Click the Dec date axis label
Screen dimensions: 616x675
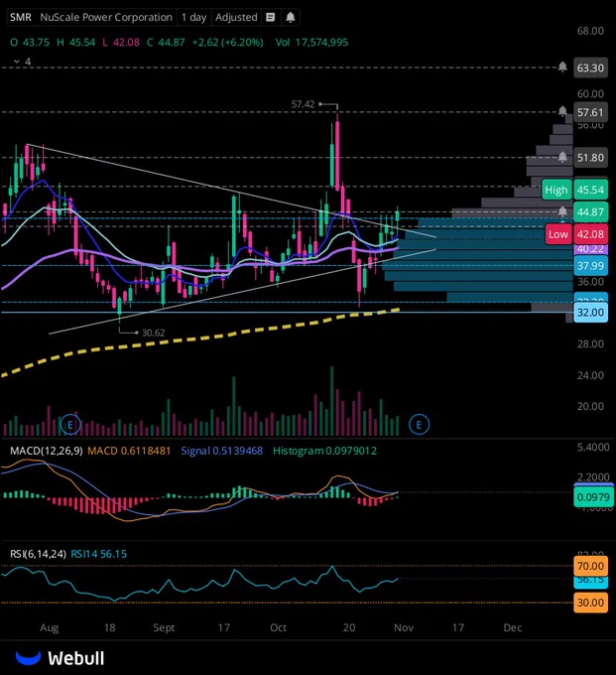(x=512, y=627)
